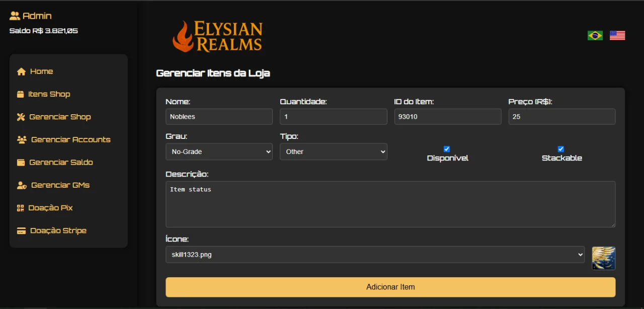Image resolution: width=644 pixels, height=309 pixels.
Task: Click the Itens Shop box icon
Action: click(x=20, y=94)
